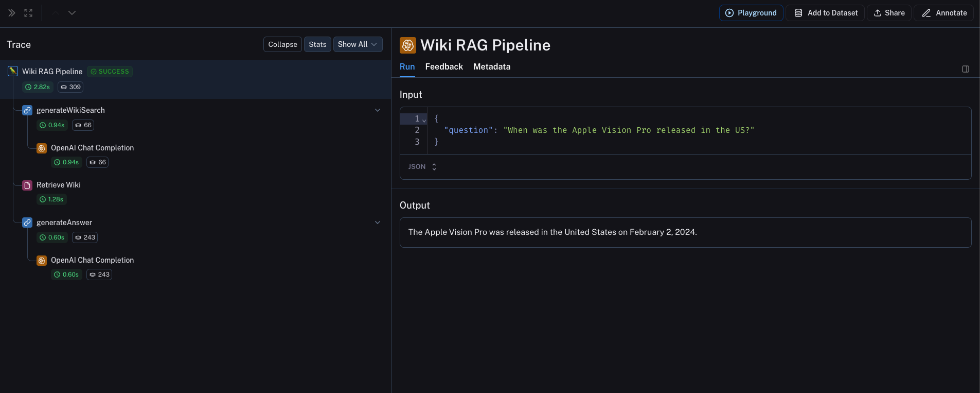
Task: Go to previous trace arrow
Action: coord(56,13)
